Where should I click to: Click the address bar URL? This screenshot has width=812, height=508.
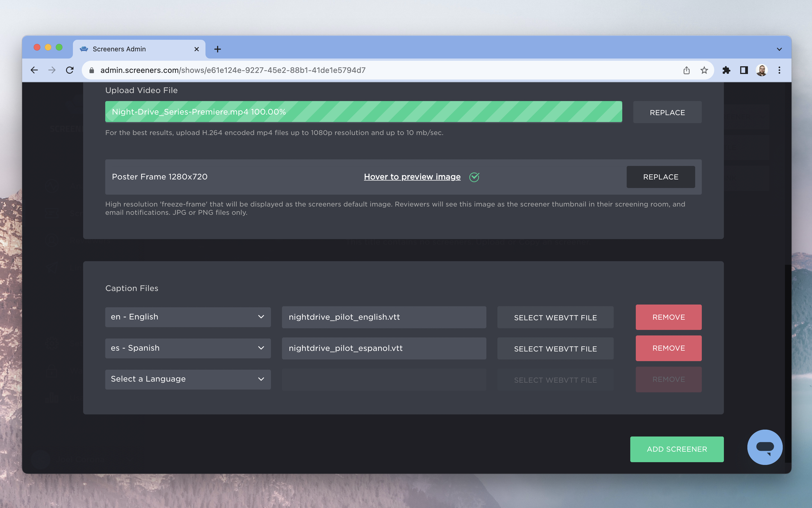pos(233,70)
